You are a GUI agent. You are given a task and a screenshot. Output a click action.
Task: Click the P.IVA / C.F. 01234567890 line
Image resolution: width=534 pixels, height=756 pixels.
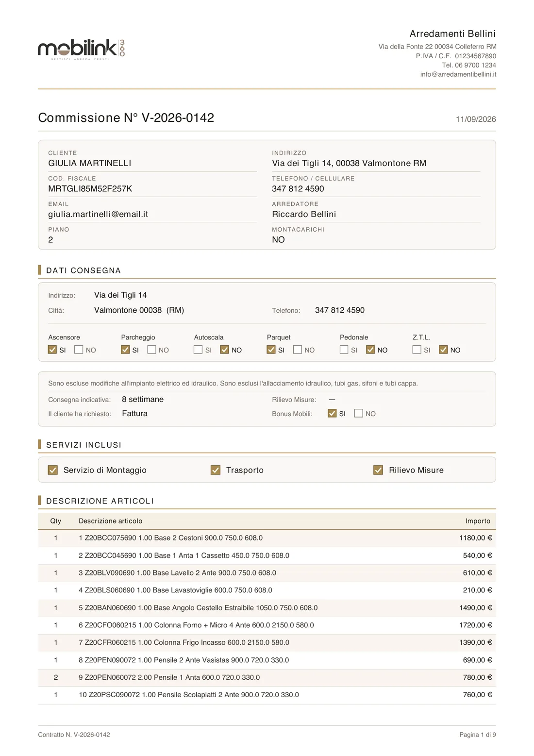pos(456,56)
